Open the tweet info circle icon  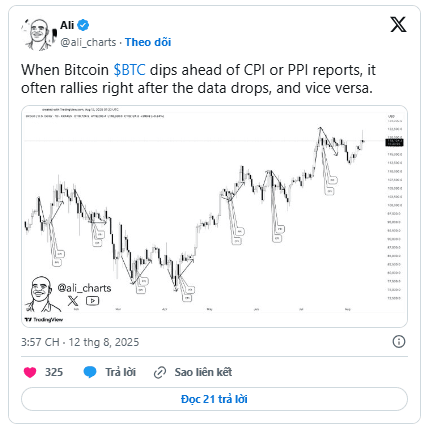(x=399, y=342)
